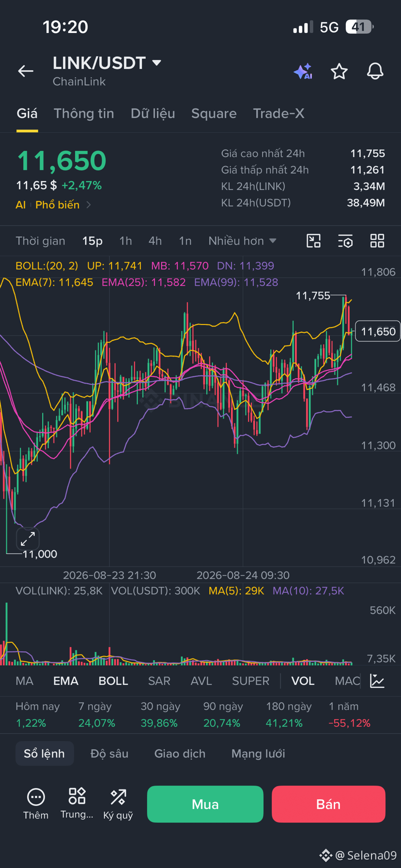The width and height of the screenshot is (401, 868).
Task: Tap the 1 năm -55,12% performance
Action: [x=350, y=715]
